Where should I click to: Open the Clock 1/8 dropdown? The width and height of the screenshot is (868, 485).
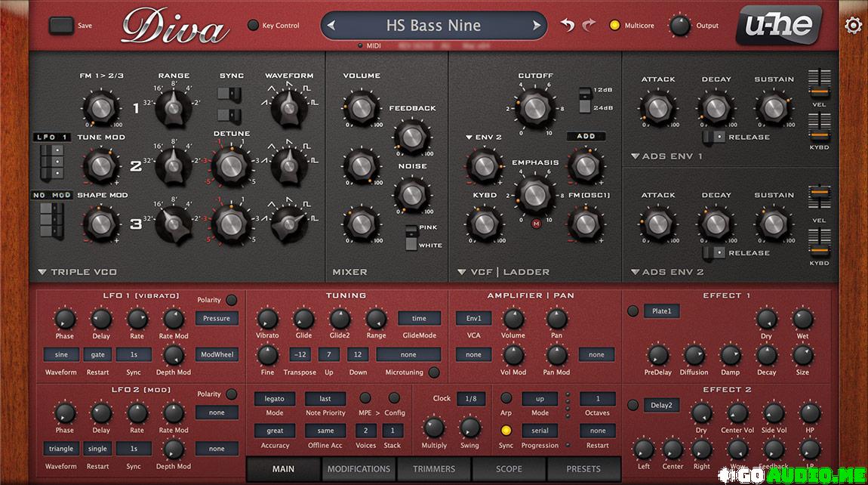[x=470, y=399]
